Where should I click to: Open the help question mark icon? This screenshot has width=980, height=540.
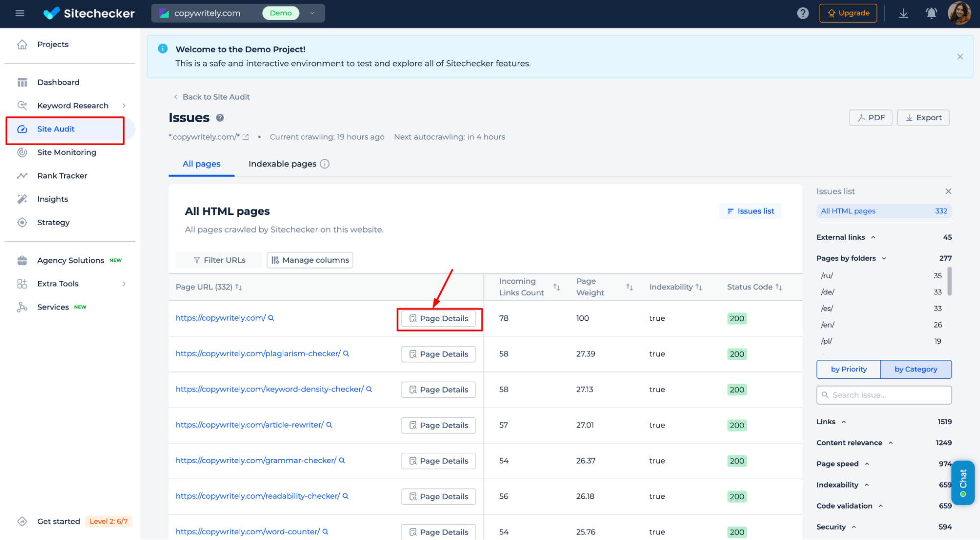tap(803, 13)
